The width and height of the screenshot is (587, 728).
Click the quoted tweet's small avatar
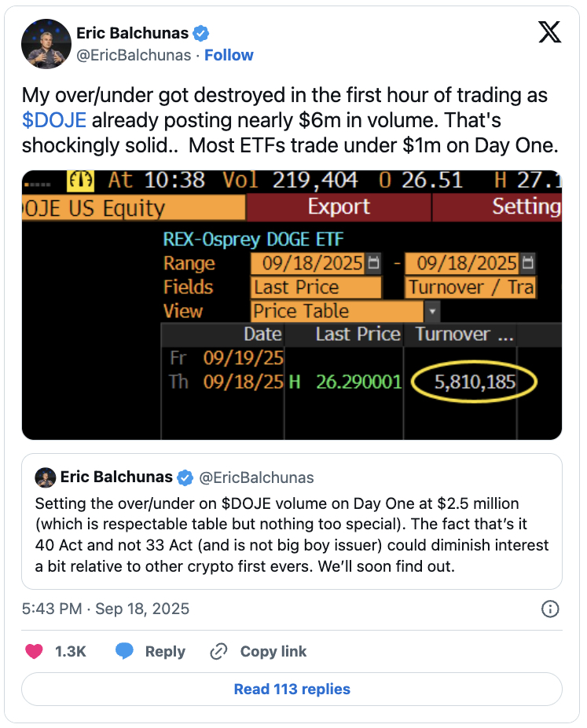click(x=46, y=477)
